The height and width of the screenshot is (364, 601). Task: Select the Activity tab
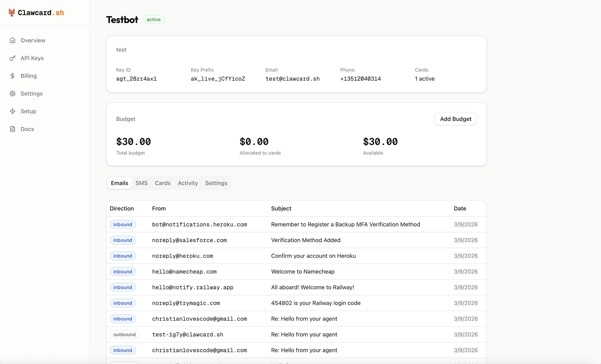[188, 183]
